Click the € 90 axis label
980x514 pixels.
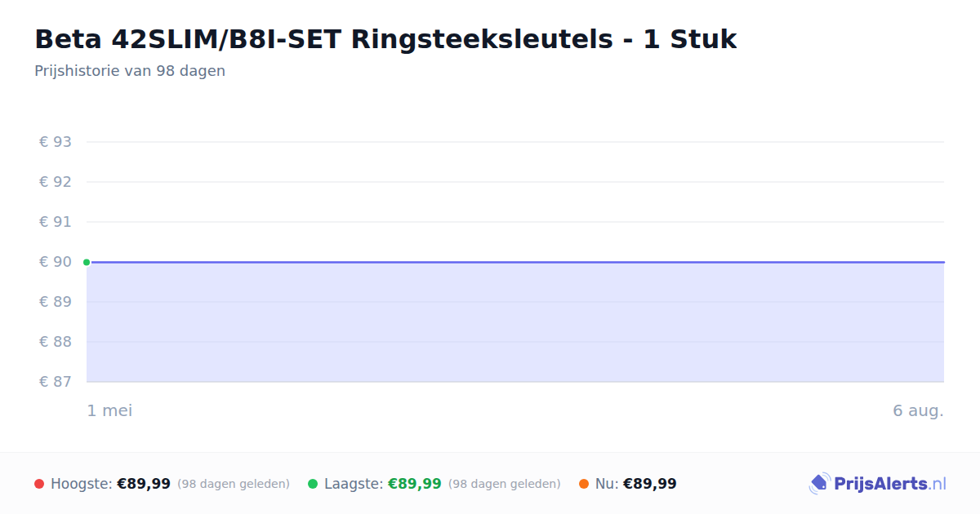click(x=56, y=262)
